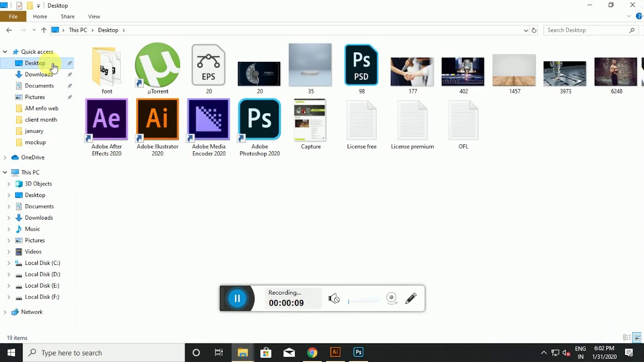644x362 pixels.
Task: Open Task View from the taskbar
Action: click(x=219, y=352)
